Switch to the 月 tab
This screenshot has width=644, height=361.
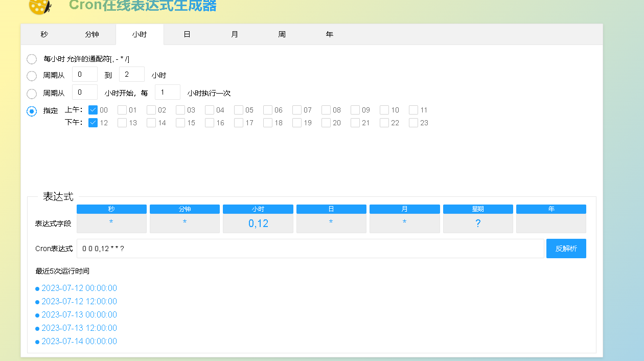[235, 34]
